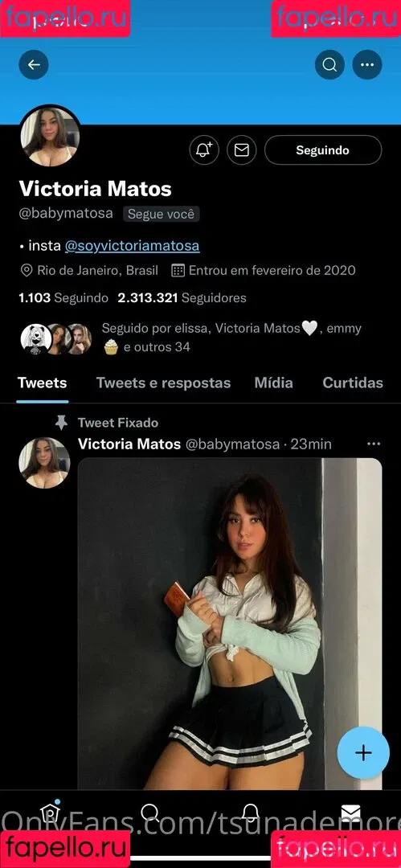This screenshot has width=401, height=868.
Task: Tap the back arrow icon
Action: tap(34, 65)
